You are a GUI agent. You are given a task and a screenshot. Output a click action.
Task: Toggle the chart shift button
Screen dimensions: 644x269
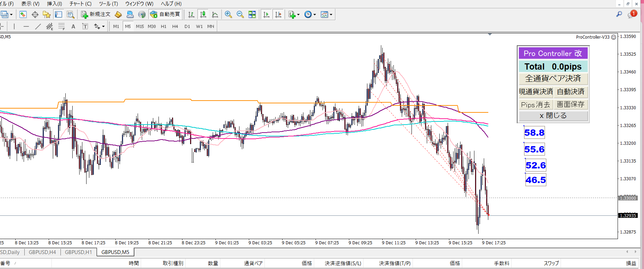[278, 14]
